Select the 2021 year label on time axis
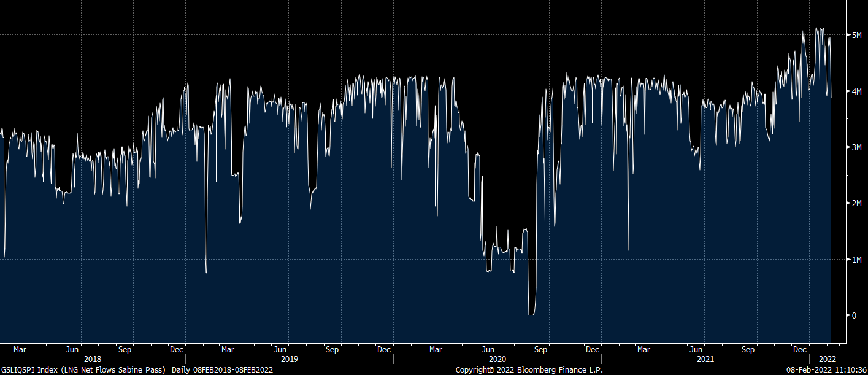868x375 pixels. 705,359
